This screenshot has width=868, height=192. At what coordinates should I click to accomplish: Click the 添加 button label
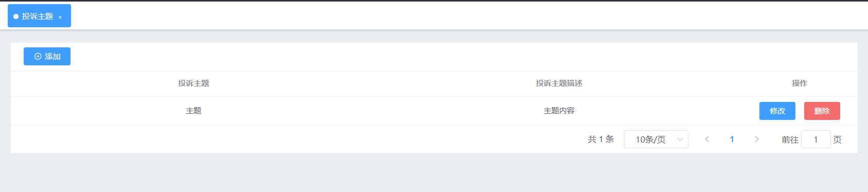(x=53, y=57)
